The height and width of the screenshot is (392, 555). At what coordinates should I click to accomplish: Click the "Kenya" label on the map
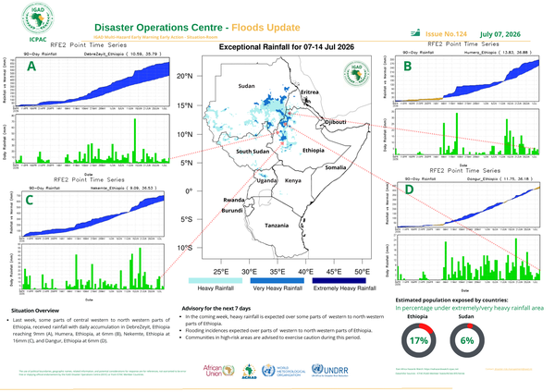point(292,180)
